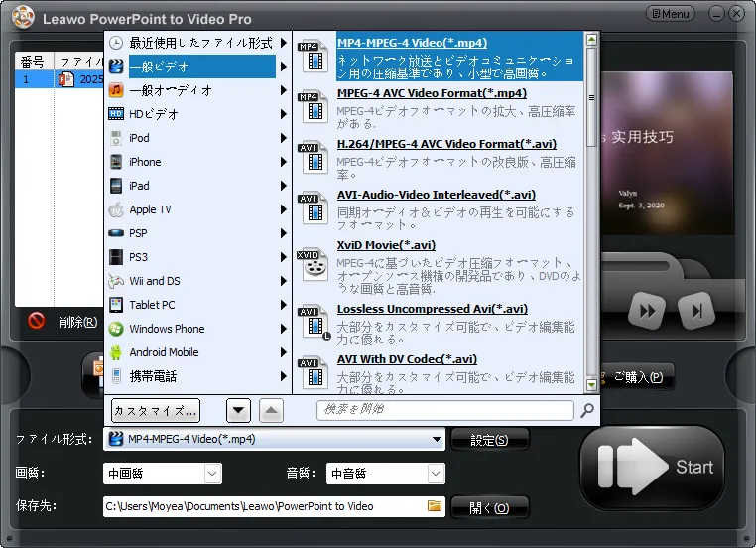This screenshot has height=548, width=756.
Task: Click the Leawo app logo icon
Action: [23, 17]
